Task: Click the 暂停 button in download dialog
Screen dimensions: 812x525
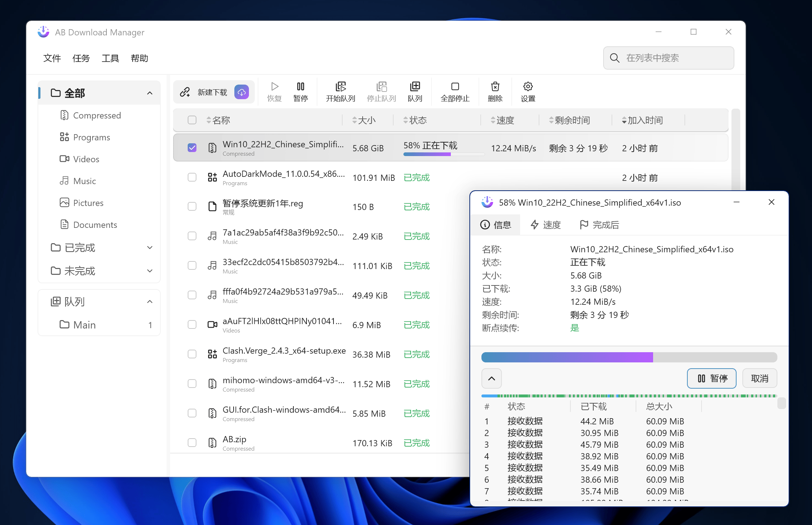Action: click(x=711, y=378)
